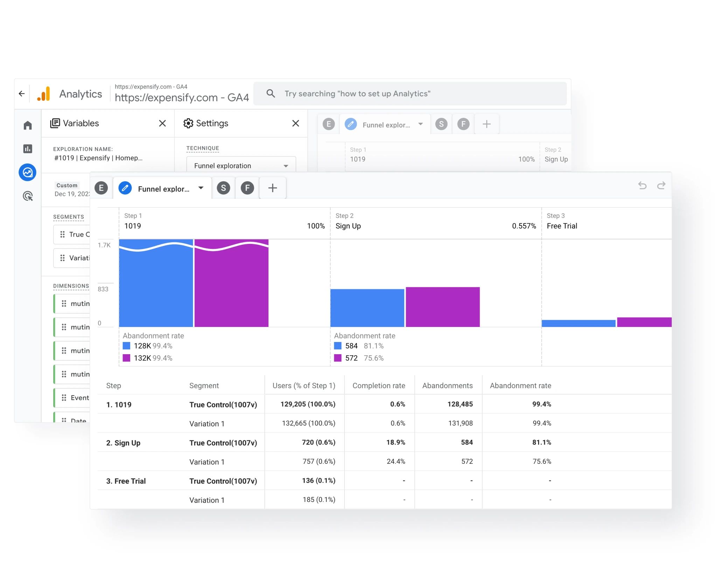Viewport: 717px width, 588px height.
Task: Click the Settings gear icon
Action: point(188,123)
